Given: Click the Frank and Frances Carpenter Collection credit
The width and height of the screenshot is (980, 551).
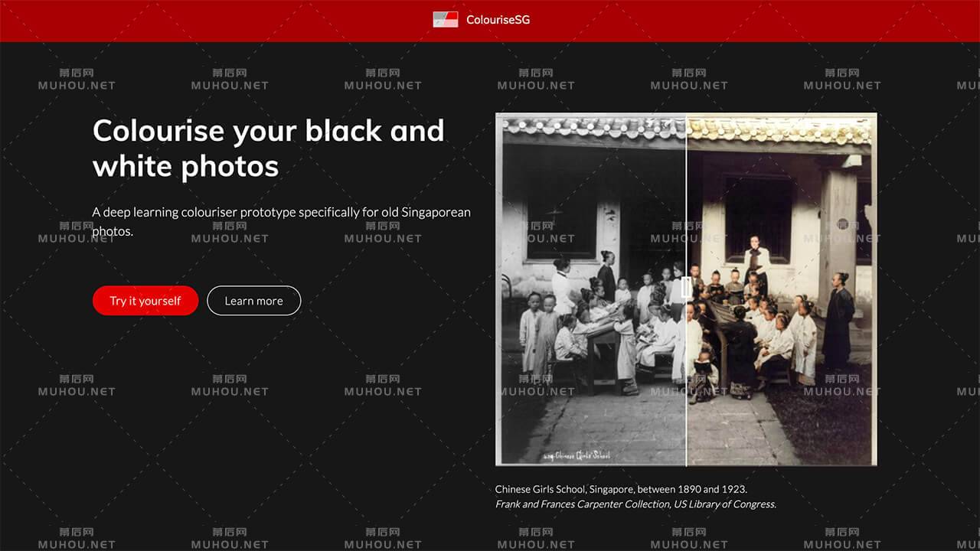Looking at the screenshot, I should point(635,504).
